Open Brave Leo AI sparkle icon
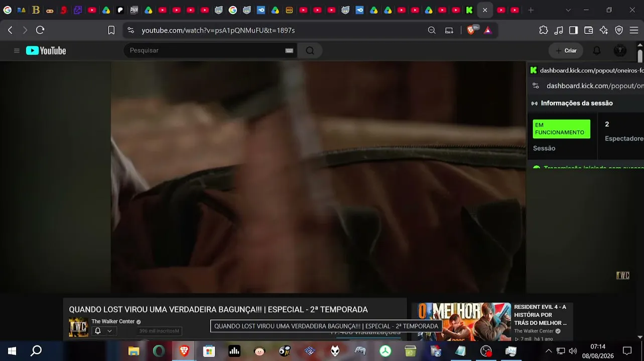The width and height of the screenshot is (644, 361). coord(604,30)
